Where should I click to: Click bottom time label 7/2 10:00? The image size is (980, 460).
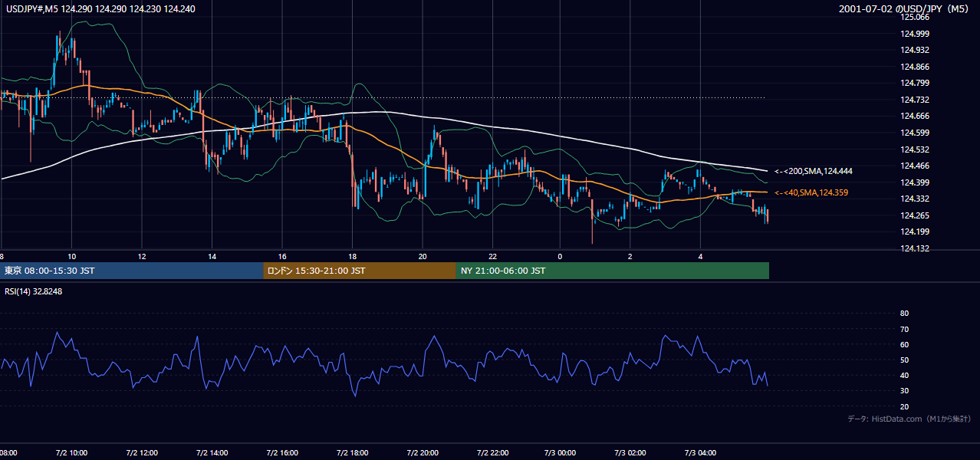(x=71, y=452)
